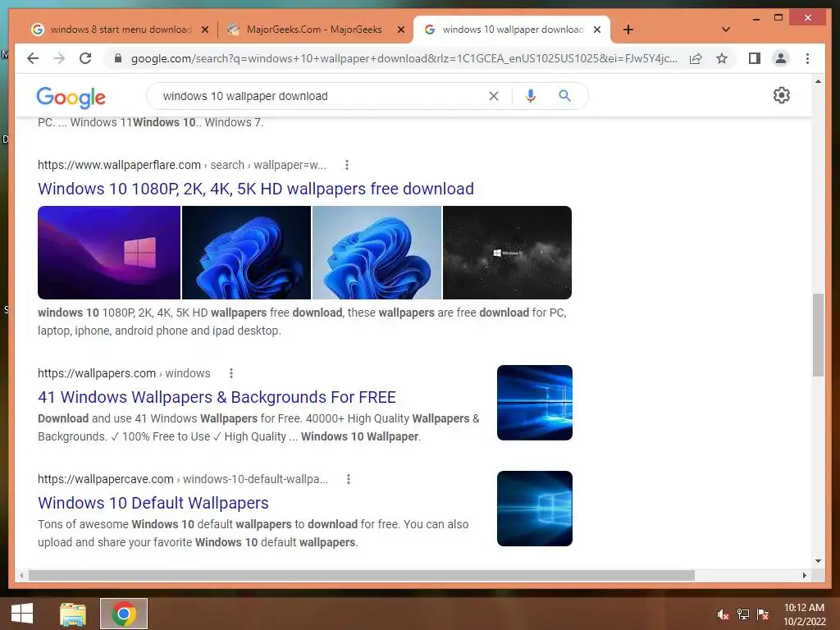Click the wallpaperflare.com URL breadcrumb
This screenshot has height=630, width=840.
click(181, 165)
